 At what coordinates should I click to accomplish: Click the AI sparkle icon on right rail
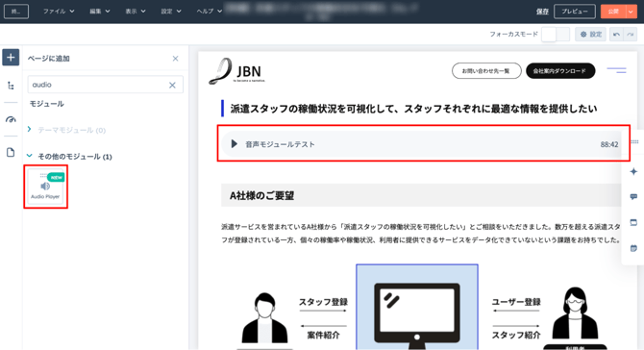click(x=633, y=171)
